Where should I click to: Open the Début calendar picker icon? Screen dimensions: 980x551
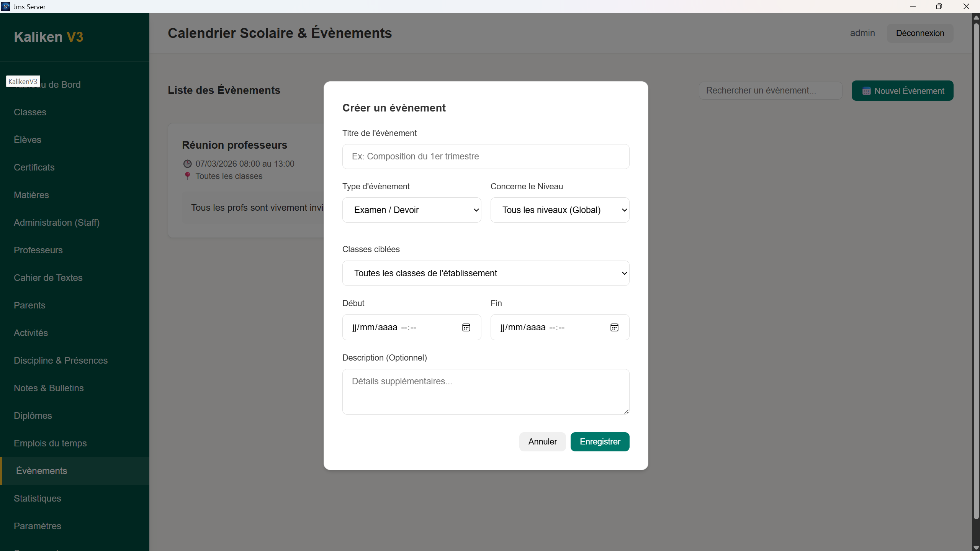pos(466,327)
